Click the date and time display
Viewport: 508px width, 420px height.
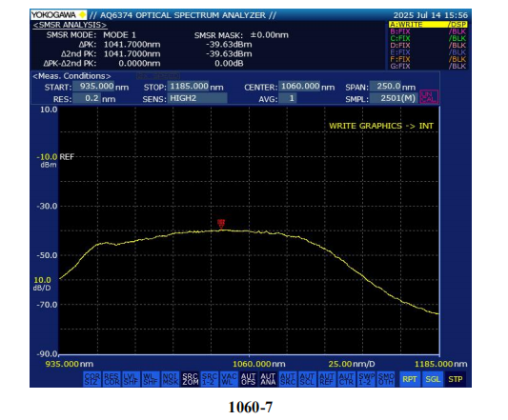[x=431, y=15]
